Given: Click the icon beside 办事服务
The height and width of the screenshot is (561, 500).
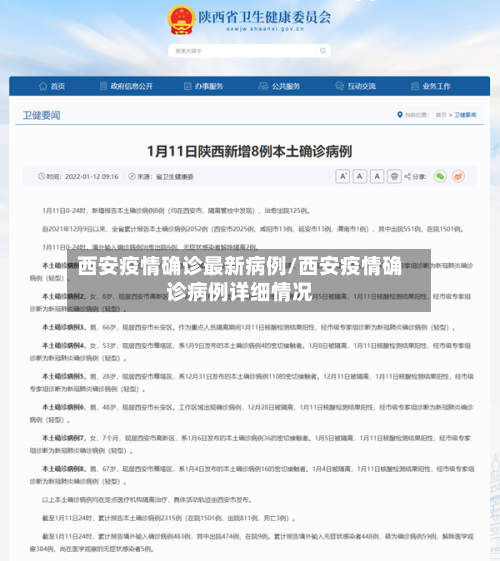Looking at the screenshot, I should (187, 86).
